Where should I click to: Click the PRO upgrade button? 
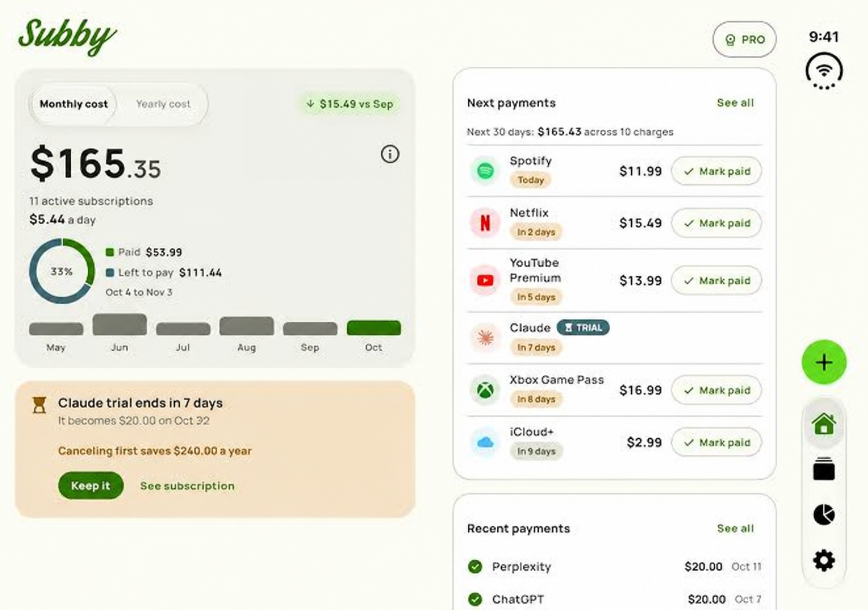(x=744, y=39)
